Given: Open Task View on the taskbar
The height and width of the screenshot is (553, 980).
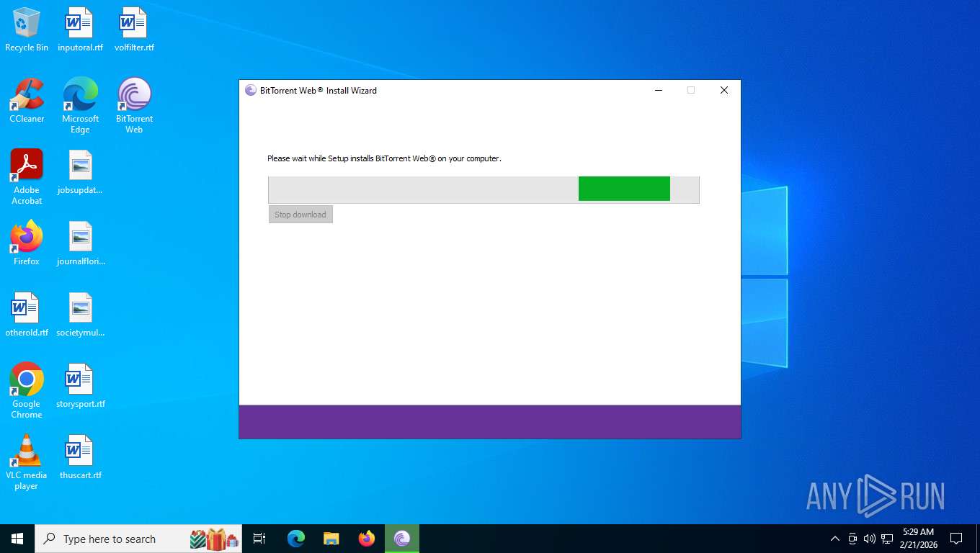Looking at the screenshot, I should [259, 539].
